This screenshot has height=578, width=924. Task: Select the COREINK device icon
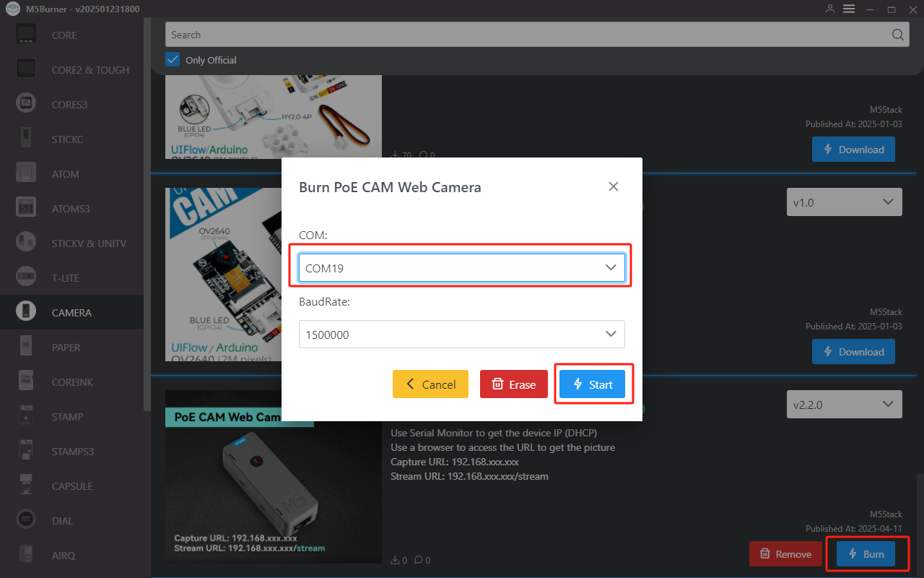pyautogui.click(x=26, y=381)
